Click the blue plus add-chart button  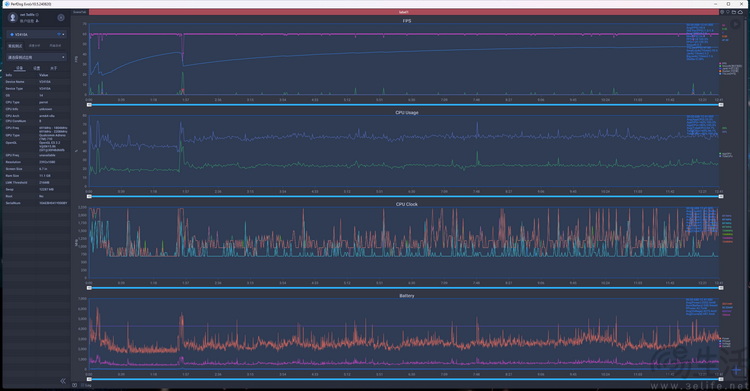[x=736, y=370]
